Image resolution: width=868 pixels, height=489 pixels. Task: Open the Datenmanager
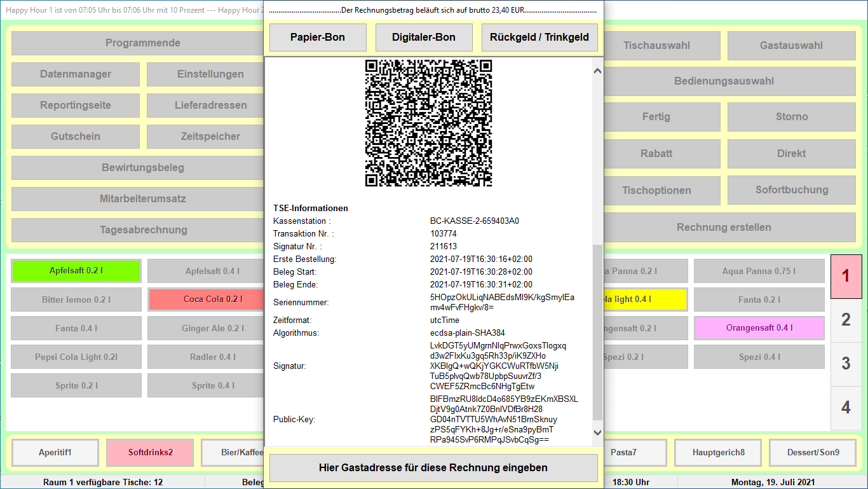pyautogui.click(x=76, y=74)
